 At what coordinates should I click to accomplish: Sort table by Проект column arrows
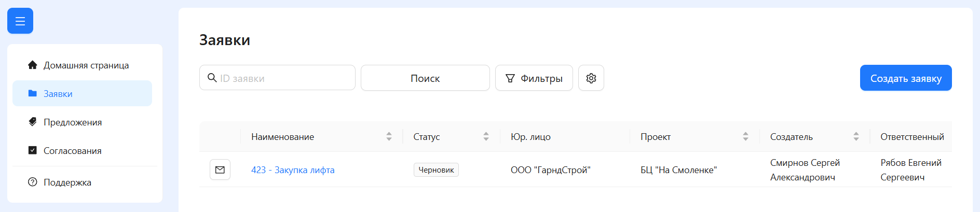pos(745,136)
